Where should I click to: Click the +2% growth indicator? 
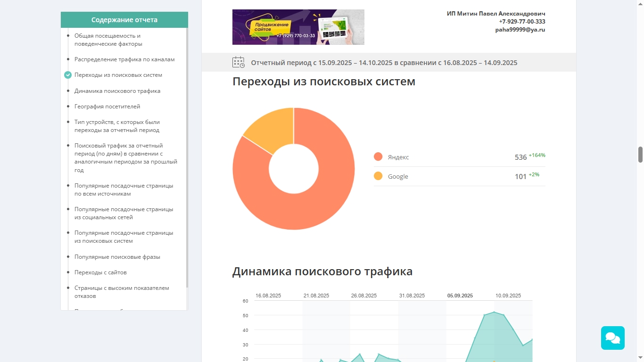click(534, 174)
